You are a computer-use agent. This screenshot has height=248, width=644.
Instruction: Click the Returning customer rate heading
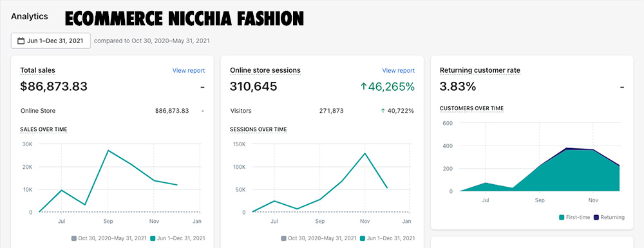click(480, 71)
